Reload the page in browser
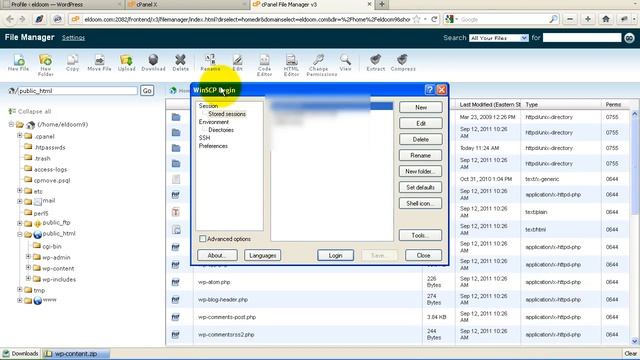This screenshot has height=360, width=640. pos(434,19)
